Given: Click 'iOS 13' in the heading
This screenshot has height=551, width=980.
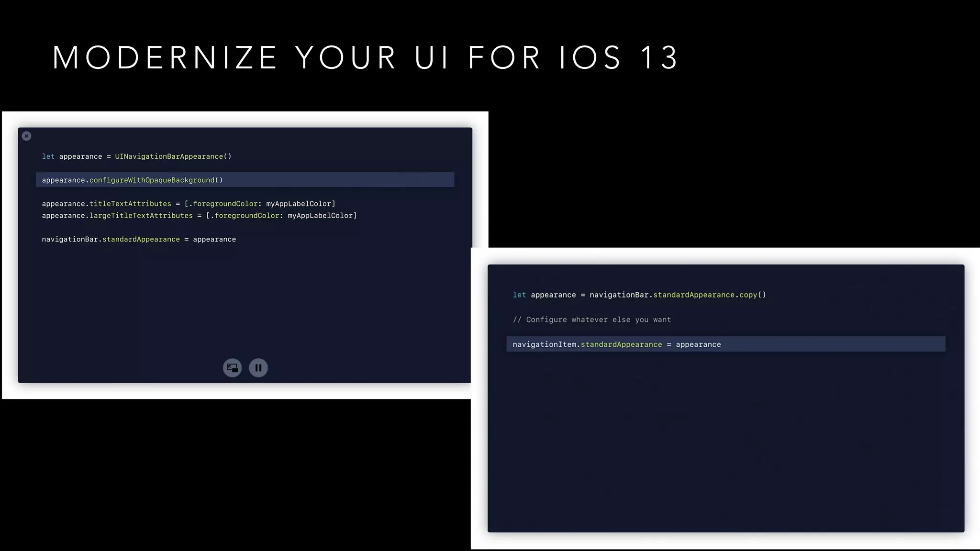Looking at the screenshot, I should pyautogui.click(x=618, y=58).
